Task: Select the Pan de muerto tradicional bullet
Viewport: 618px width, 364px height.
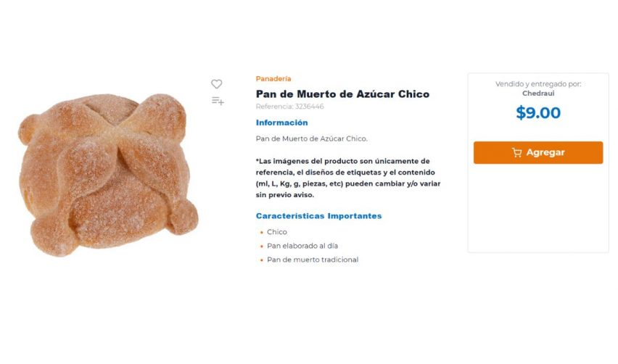Action: pyautogui.click(x=313, y=260)
